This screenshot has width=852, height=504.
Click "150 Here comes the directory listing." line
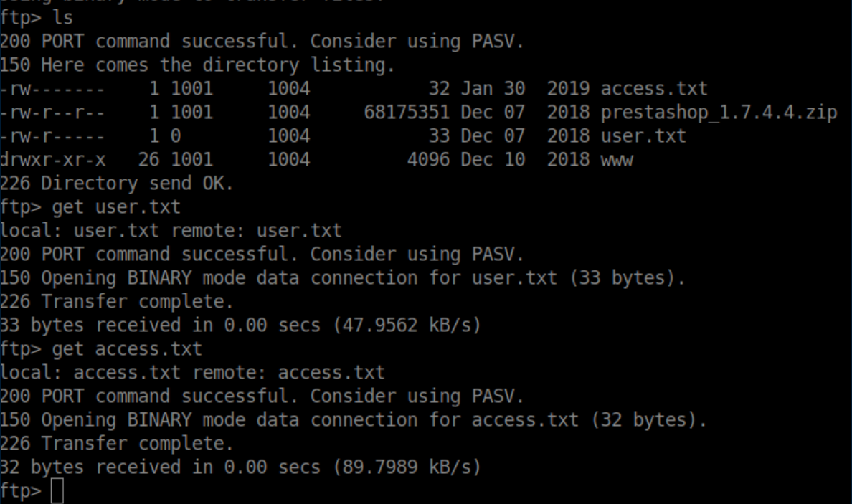pyautogui.click(x=197, y=65)
